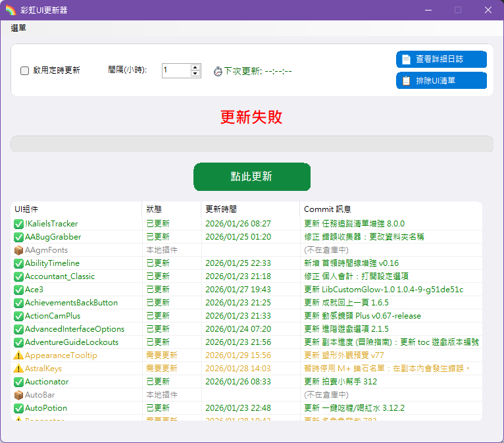
Task: Sort list by UI組件 column header
Action: 76,209
